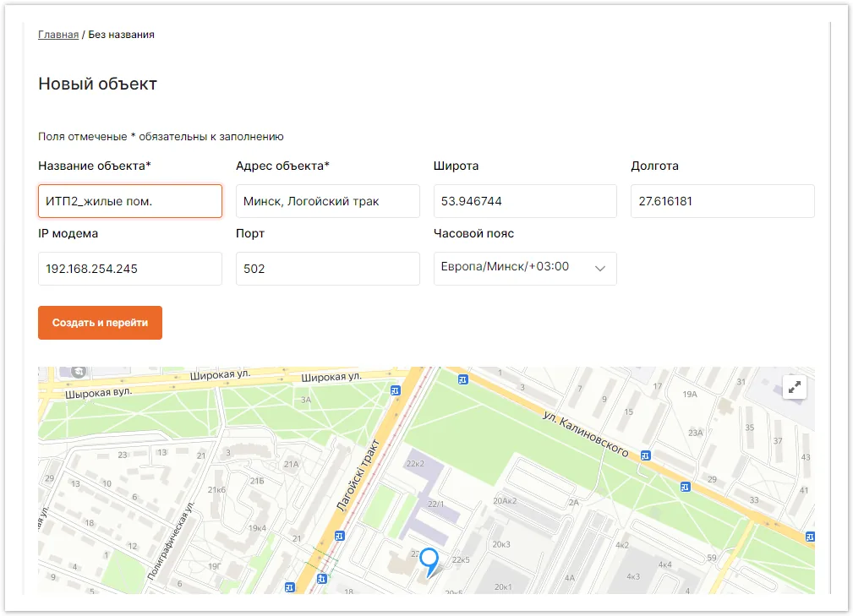
Task: Select timezone field Европа/Минск/+03:00
Action: point(525,268)
